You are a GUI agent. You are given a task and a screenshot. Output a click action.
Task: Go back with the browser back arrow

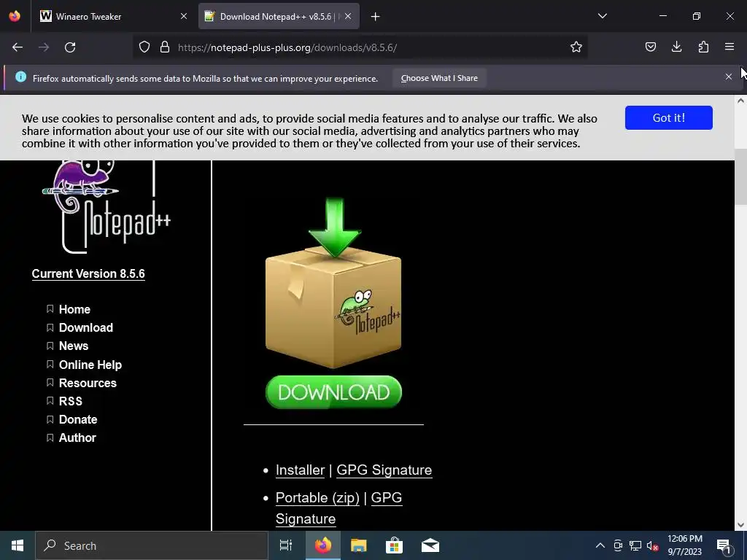point(18,47)
